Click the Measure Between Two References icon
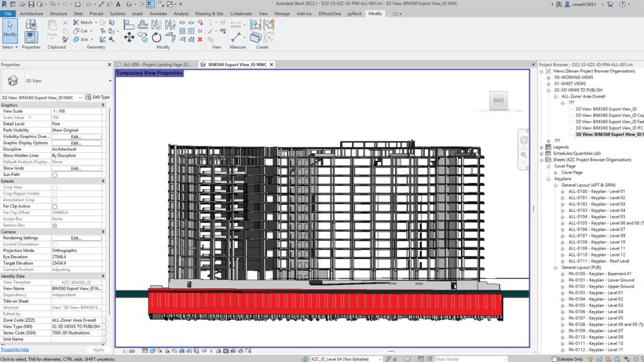 pos(237,26)
